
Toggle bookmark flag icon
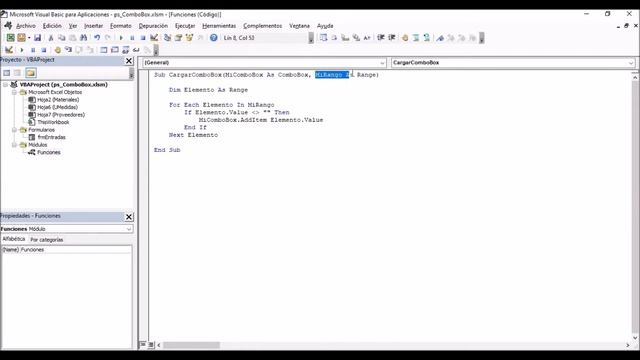point(440,38)
